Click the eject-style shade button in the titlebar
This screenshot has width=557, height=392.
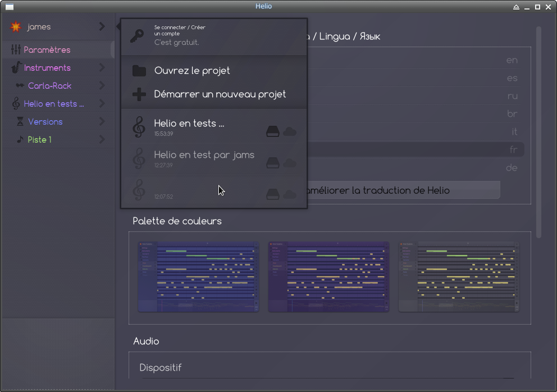coord(516,7)
